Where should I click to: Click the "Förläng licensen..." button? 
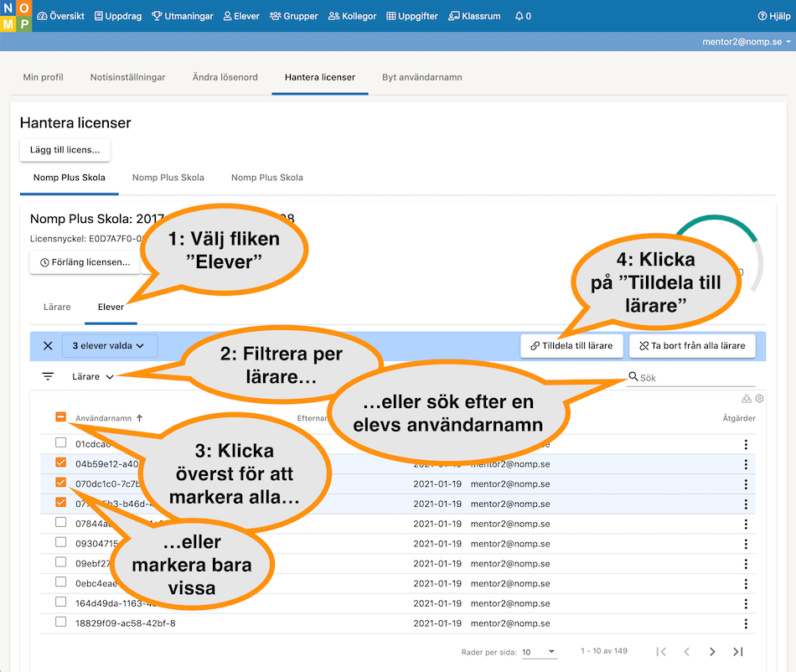(x=85, y=262)
